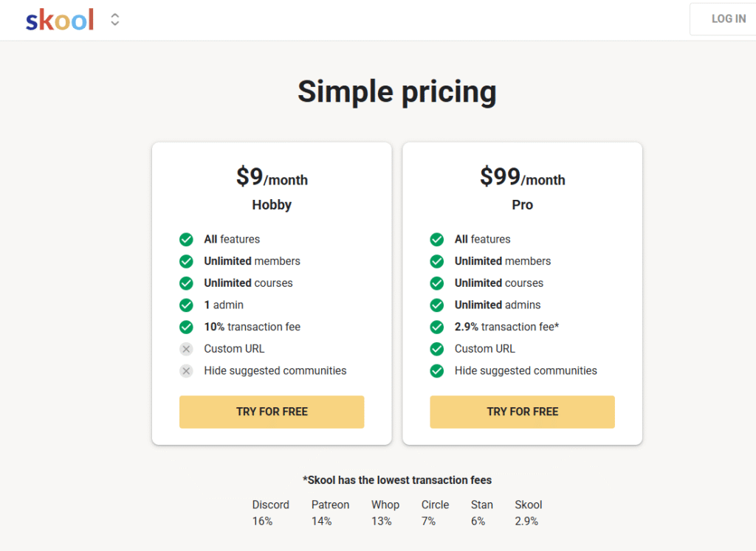Click check icon beside 10% transaction fee
Screen dimensions: 756x551
click(x=186, y=327)
